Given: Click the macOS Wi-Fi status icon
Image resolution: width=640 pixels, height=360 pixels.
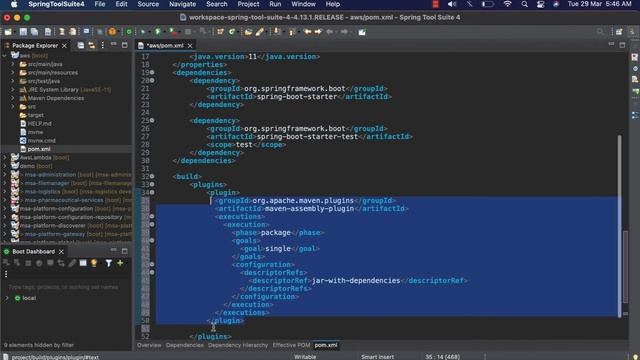Looking at the screenshot, I should tap(507, 4).
